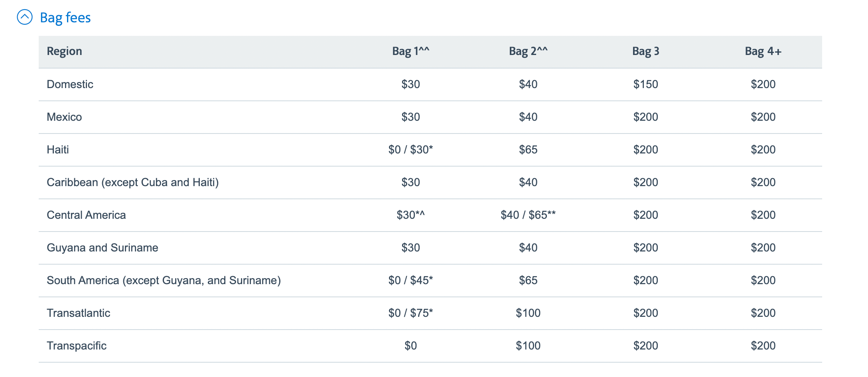Click the Bag 4+ column header
This screenshot has height=377, width=868.
763,51
